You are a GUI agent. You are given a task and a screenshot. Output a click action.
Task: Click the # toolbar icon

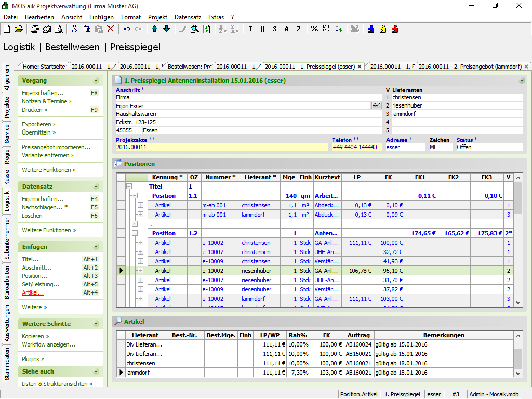tap(262, 29)
